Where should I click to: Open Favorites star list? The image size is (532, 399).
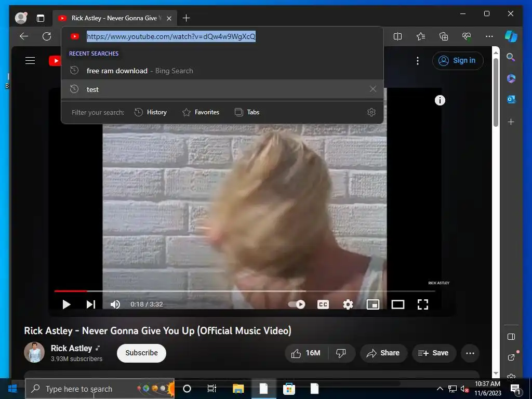pyautogui.click(x=421, y=36)
